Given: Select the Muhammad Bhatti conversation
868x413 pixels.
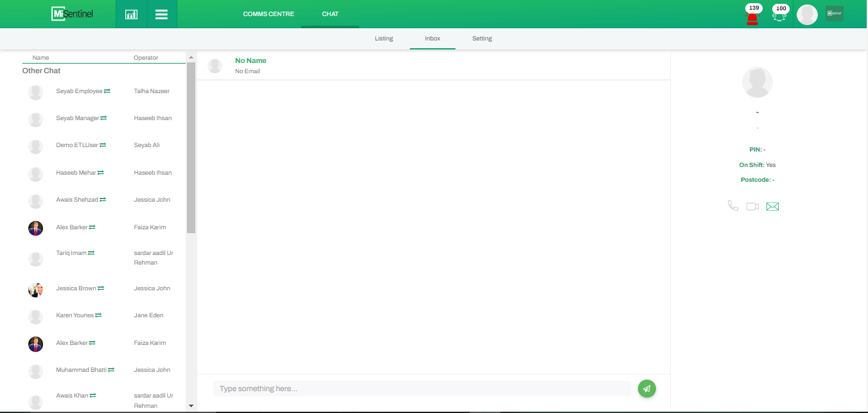Looking at the screenshot, I should click(x=81, y=370).
